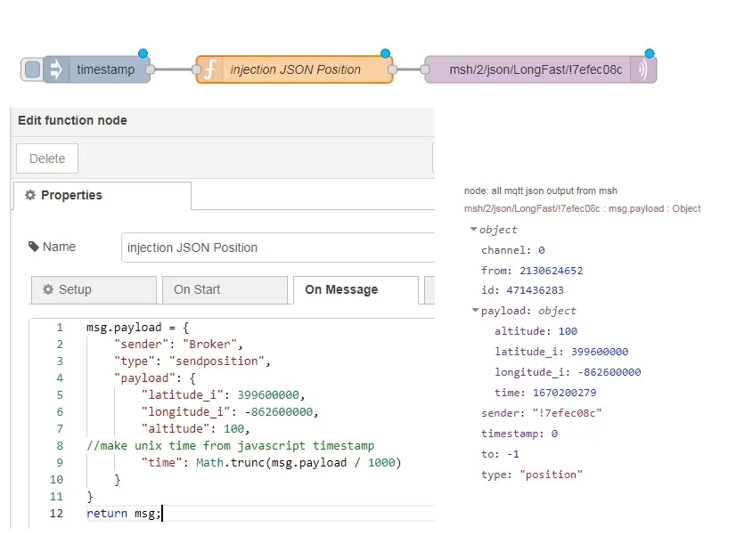Viewport: 736px width, 560px height.
Task: Click the tag icon beside Name label
Action: (34, 247)
